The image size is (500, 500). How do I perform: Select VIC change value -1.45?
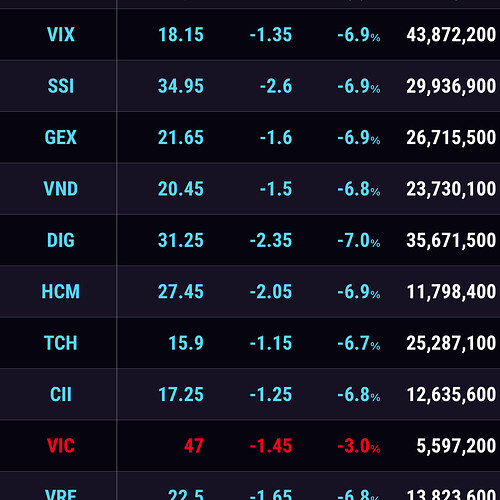point(271,446)
